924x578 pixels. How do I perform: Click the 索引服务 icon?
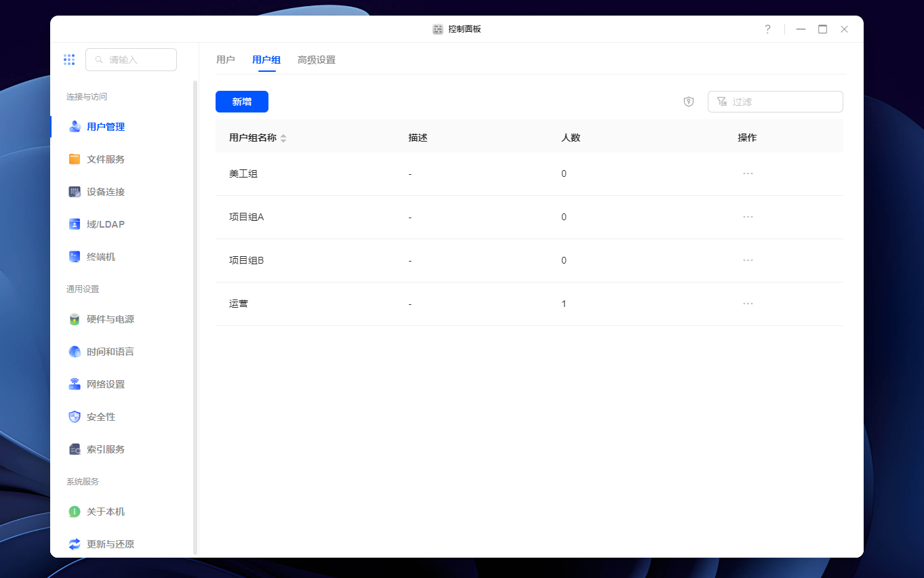click(75, 449)
